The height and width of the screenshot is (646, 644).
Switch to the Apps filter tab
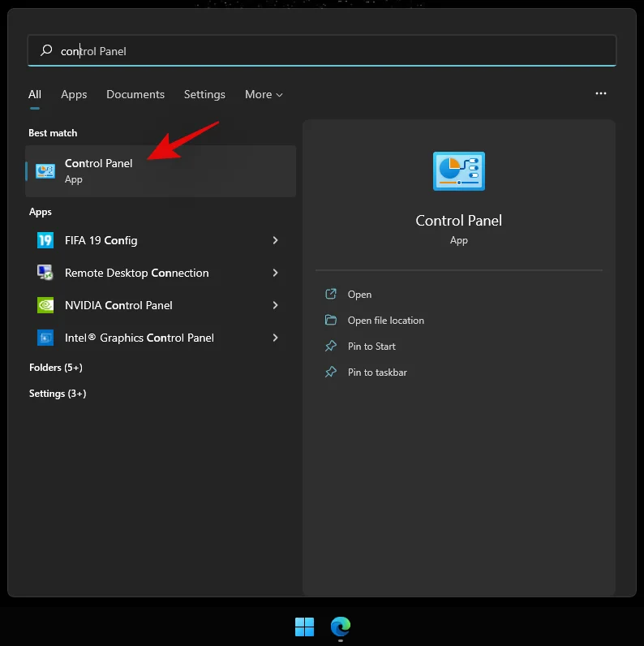point(74,94)
